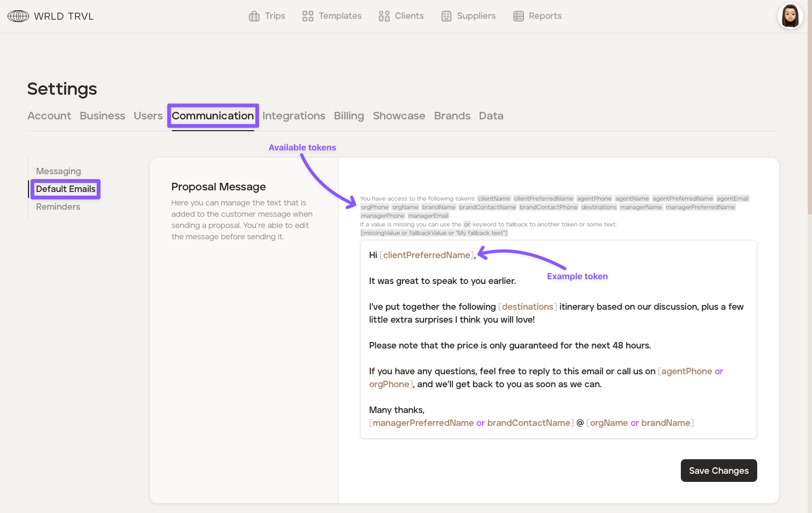Open the Billing tab
Image resolution: width=812 pixels, height=513 pixels.
(x=349, y=116)
